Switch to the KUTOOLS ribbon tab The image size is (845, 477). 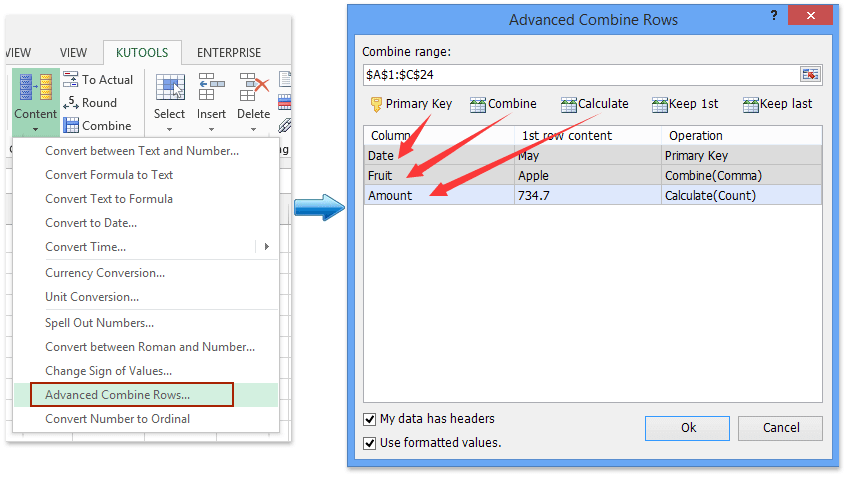tap(142, 52)
